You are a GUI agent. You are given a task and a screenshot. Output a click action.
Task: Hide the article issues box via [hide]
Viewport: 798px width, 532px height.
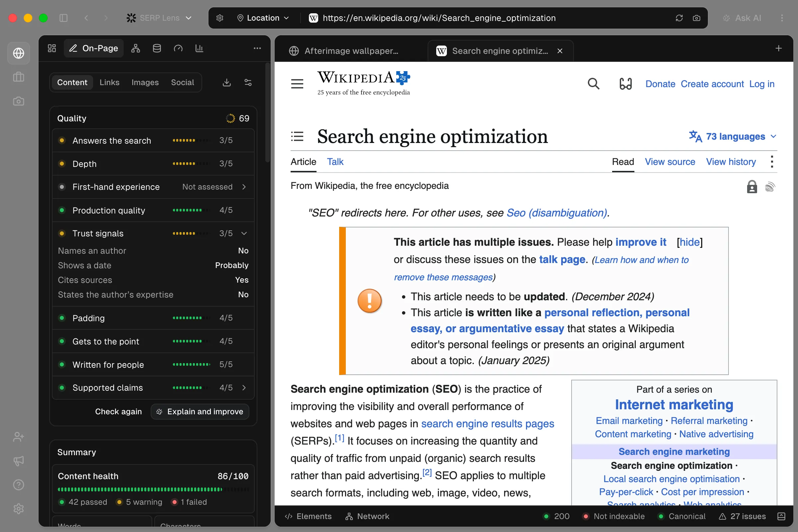pyautogui.click(x=689, y=242)
